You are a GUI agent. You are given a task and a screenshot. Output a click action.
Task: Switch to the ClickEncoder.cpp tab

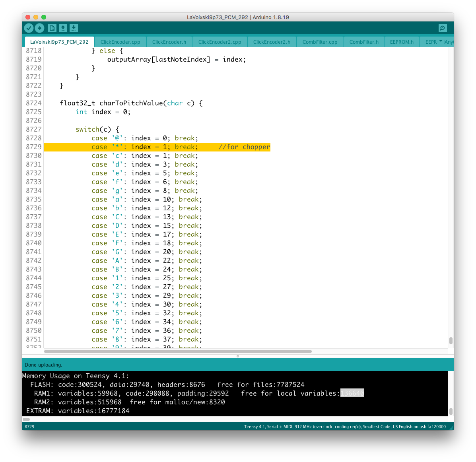(120, 42)
